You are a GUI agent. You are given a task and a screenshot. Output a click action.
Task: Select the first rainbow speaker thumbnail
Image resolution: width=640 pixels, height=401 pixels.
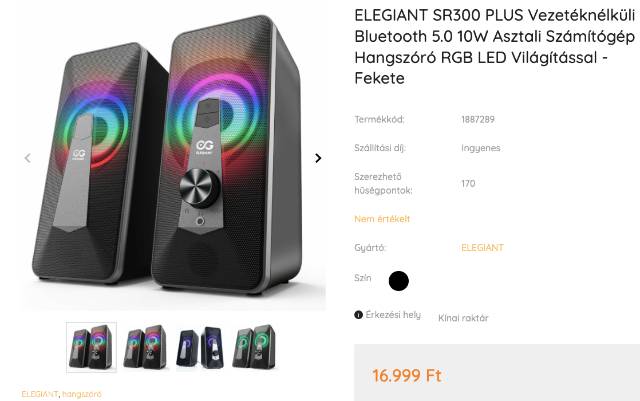(x=91, y=348)
